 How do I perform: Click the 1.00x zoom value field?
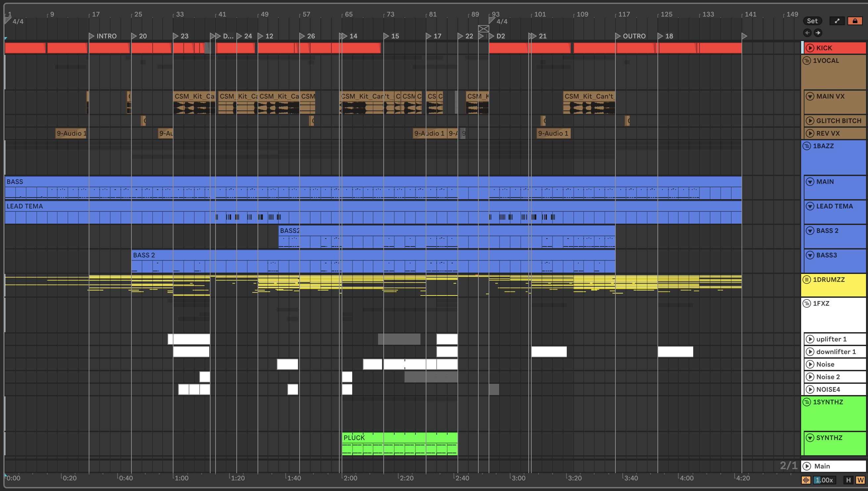(825, 480)
